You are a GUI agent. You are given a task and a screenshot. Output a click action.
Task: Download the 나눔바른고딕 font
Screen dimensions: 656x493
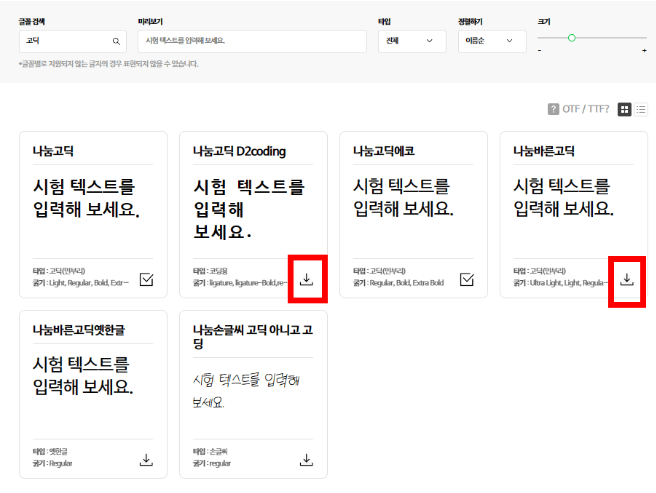pos(626,279)
